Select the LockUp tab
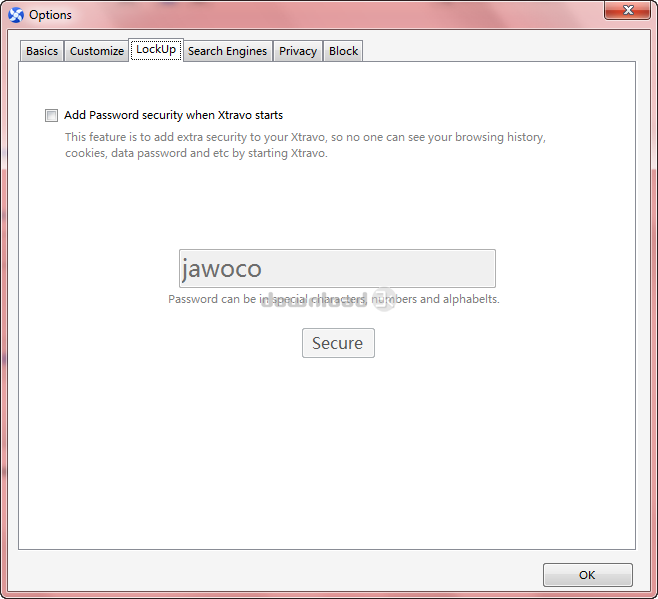This screenshot has width=658, height=599. tap(156, 50)
